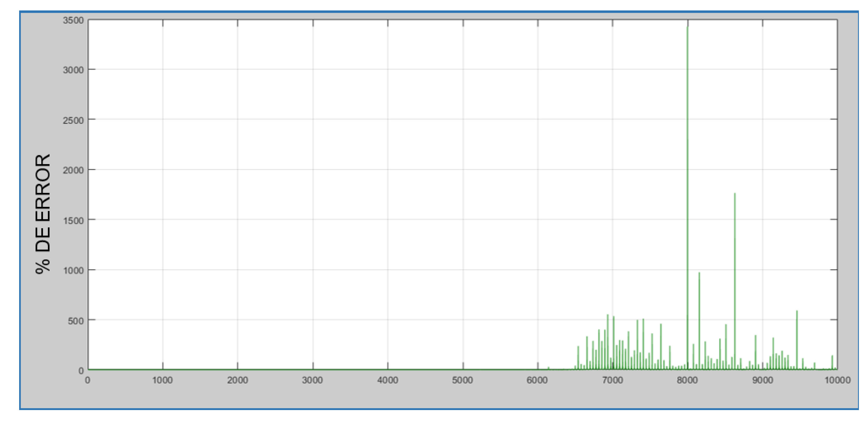
Task: Click y-axis tick label 500
Action: [x=76, y=321]
